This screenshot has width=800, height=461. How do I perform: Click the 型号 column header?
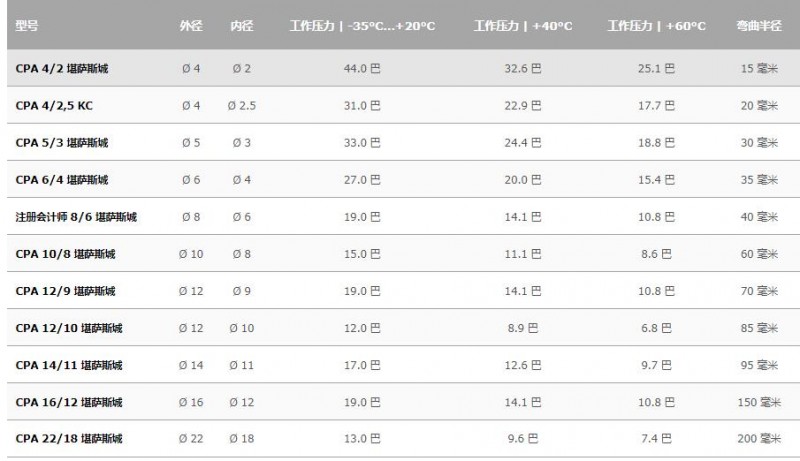27,25
